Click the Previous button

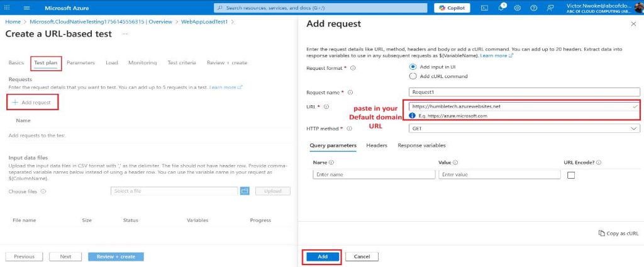[x=25, y=256]
